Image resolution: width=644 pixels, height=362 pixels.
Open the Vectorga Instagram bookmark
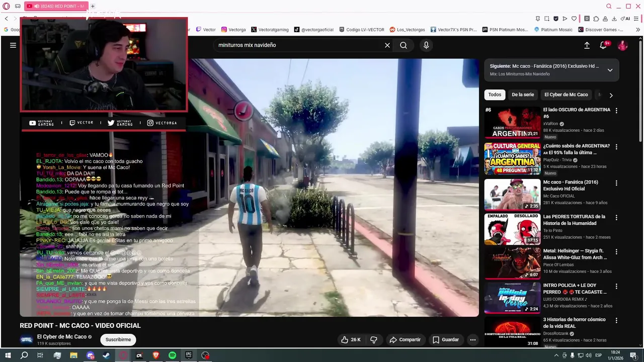point(233,30)
